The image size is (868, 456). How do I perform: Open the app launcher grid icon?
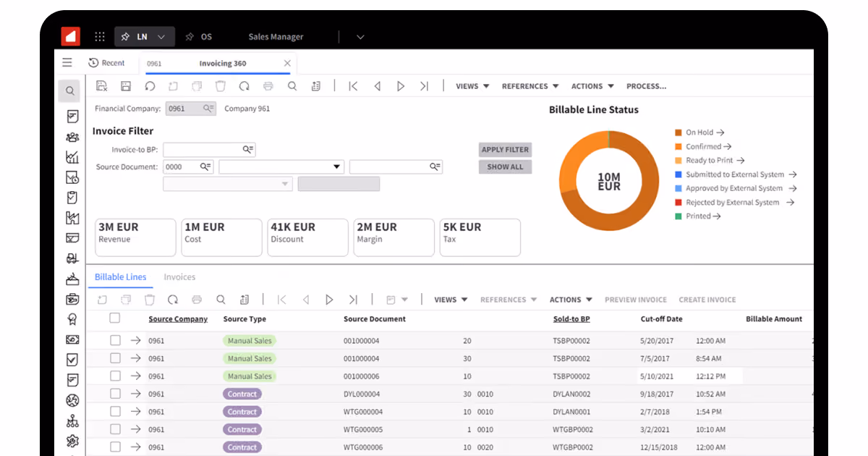[100, 36]
